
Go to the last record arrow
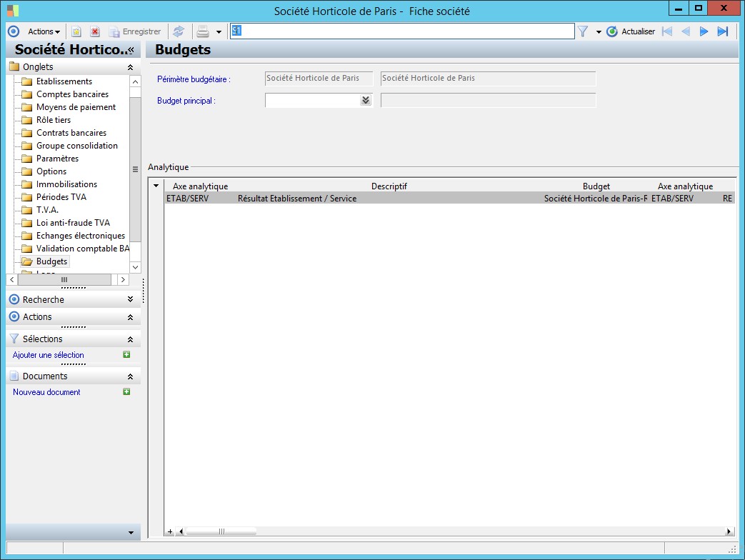723,31
